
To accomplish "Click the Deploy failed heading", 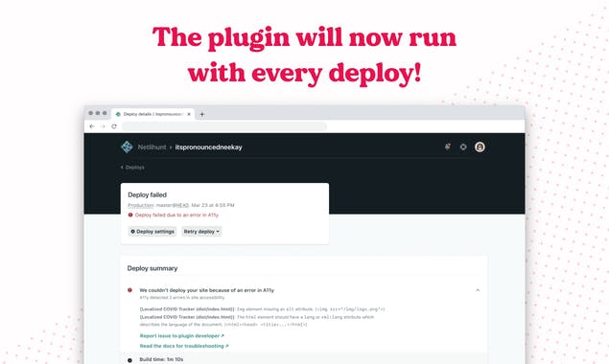I will pos(147,194).
